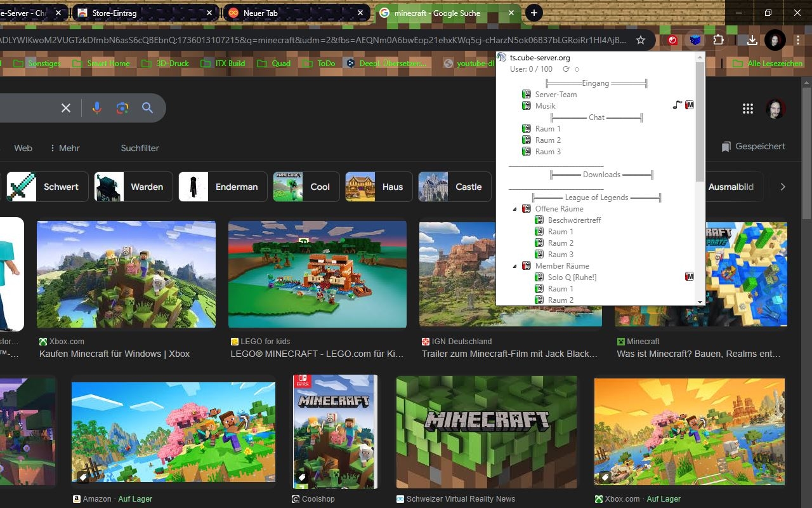The width and height of the screenshot is (812, 508).
Task: Click the music note icon beside Musik channel
Action: [676, 105]
